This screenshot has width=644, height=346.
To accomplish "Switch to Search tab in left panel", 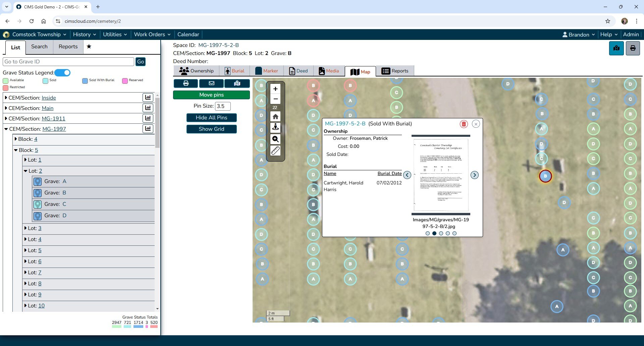I will tap(39, 47).
